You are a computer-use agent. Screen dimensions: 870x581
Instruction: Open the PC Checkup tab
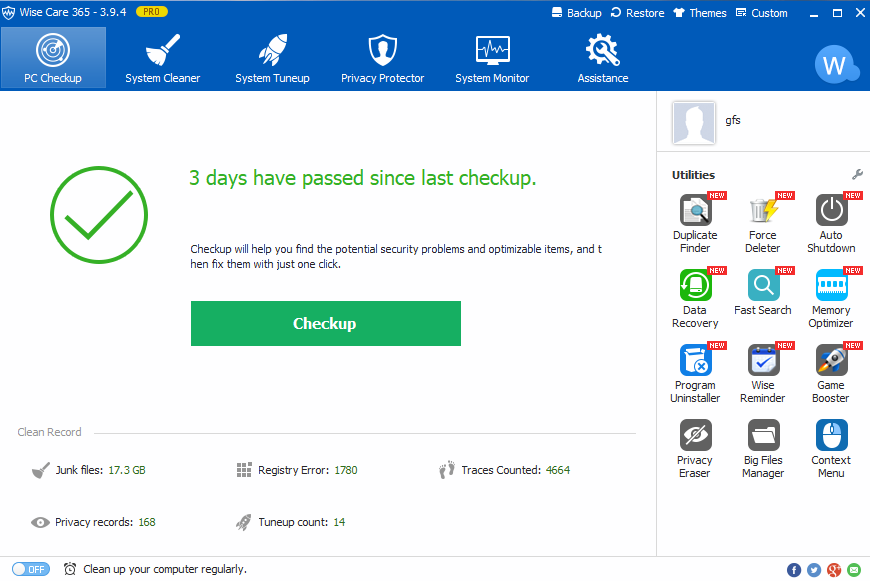click(53, 58)
